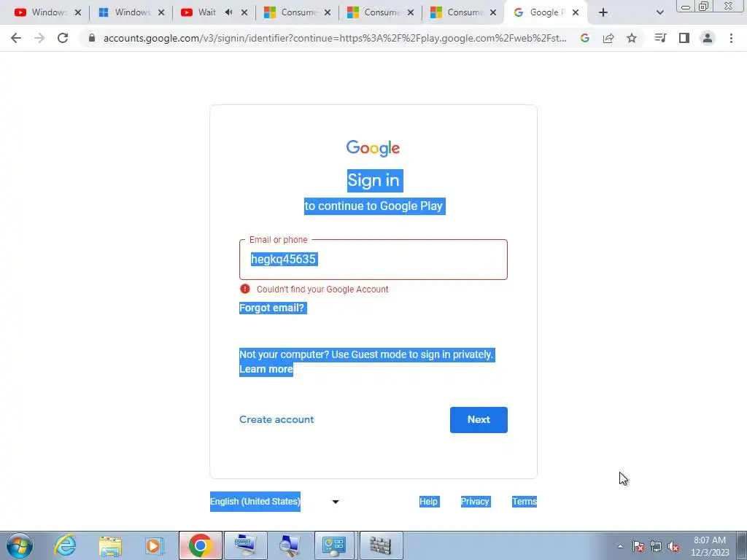Open Windows Media Player on taskbar
Image resolution: width=747 pixels, height=560 pixels.
pos(155,545)
